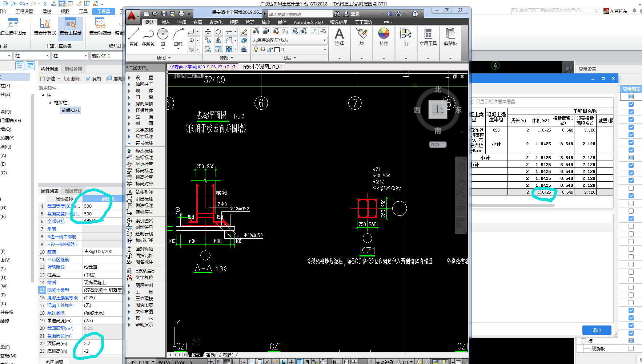Open the 未保存的图层状态 layer state dropdown

[x=289, y=40]
